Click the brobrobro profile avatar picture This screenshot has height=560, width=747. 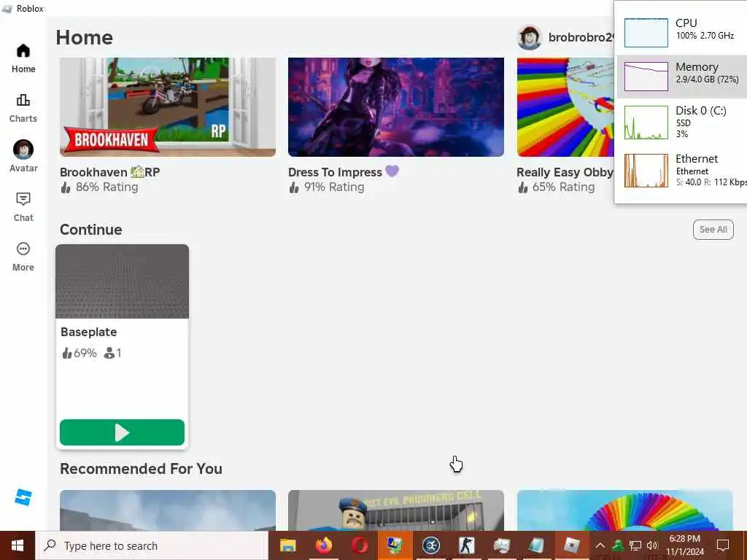[x=530, y=38]
